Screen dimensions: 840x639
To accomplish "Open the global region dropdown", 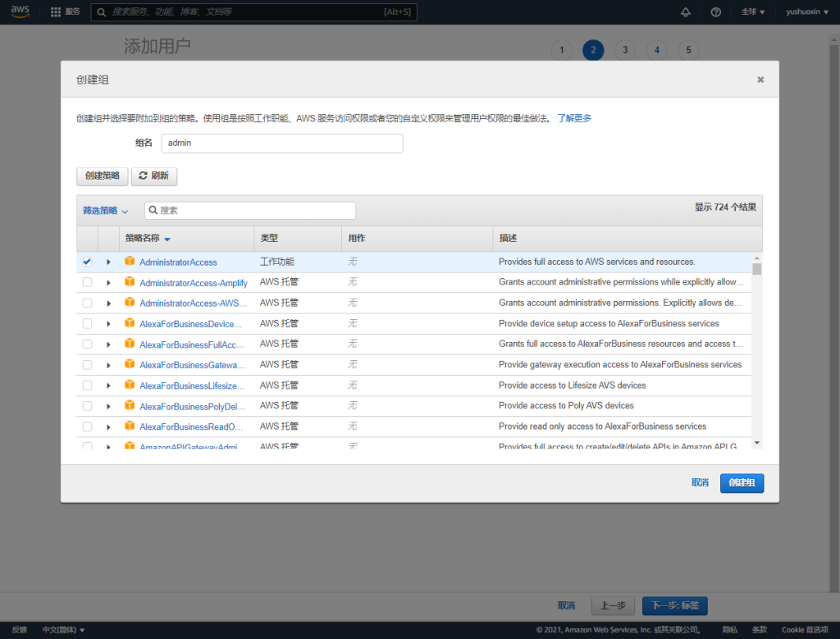I will coord(752,12).
